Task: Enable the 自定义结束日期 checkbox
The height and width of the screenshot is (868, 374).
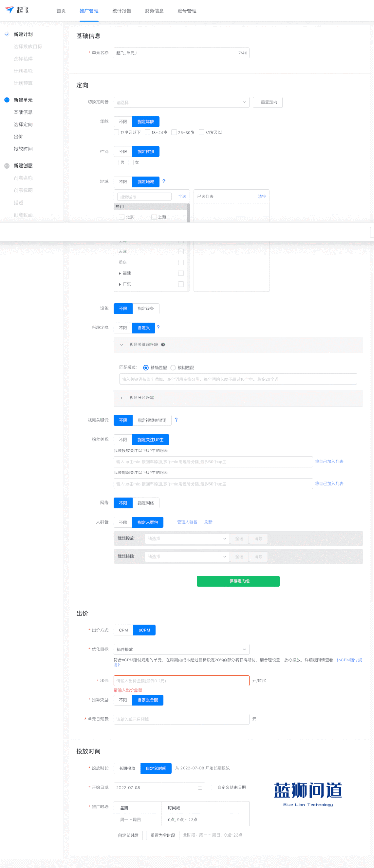Action: 214,787
